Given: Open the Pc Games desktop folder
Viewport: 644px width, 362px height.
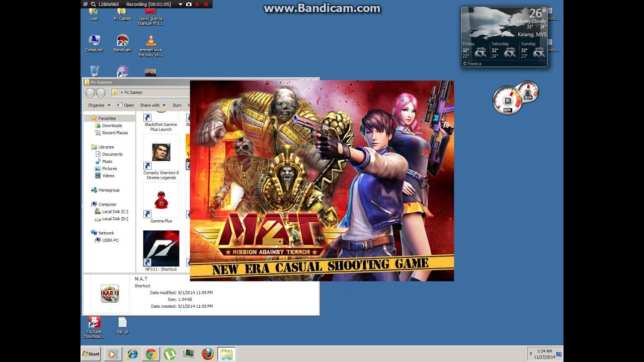Looking at the screenshot, I should click(122, 14).
